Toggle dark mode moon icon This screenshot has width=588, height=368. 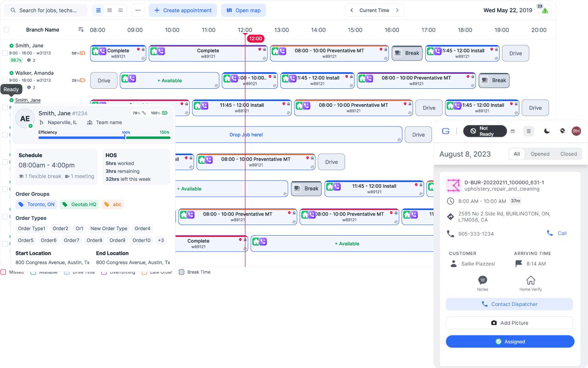tap(547, 131)
